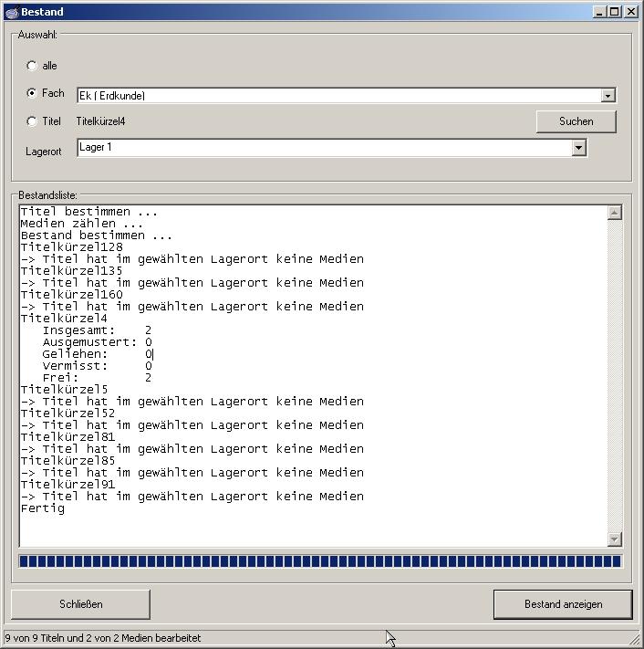Click the blue progress bar
644x649 pixels.
pyautogui.click(x=319, y=561)
